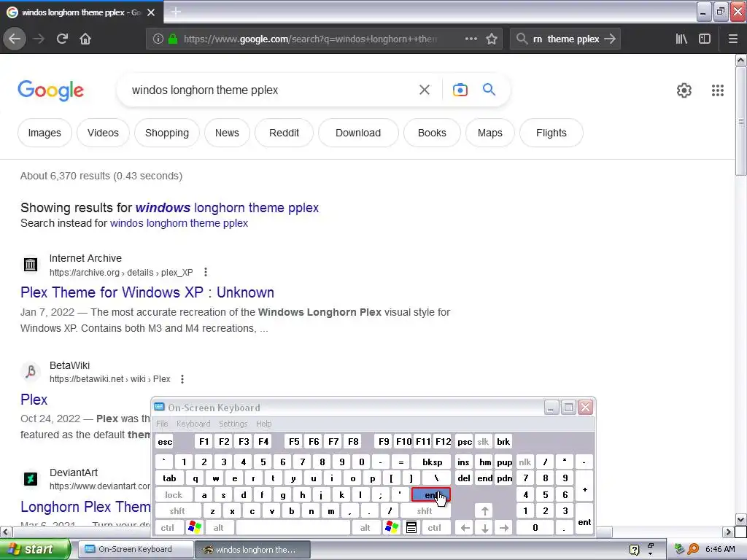
Task: Open Plex Theme for Windows XP result
Action: [147, 292]
